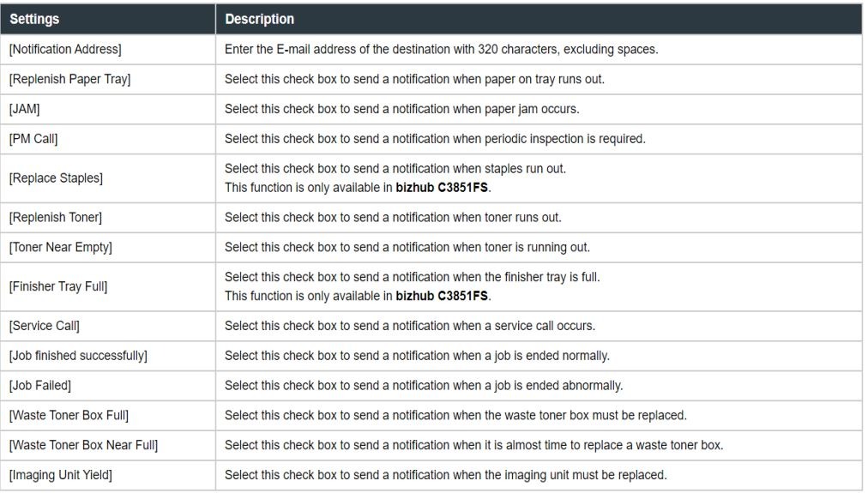Select the [Job Failed] setting cell

coord(39,386)
